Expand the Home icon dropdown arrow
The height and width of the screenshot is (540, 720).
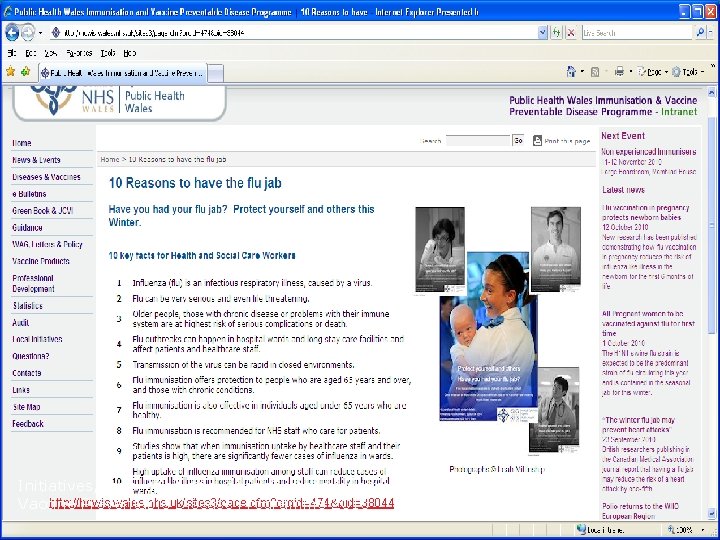pyautogui.click(x=582, y=72)
